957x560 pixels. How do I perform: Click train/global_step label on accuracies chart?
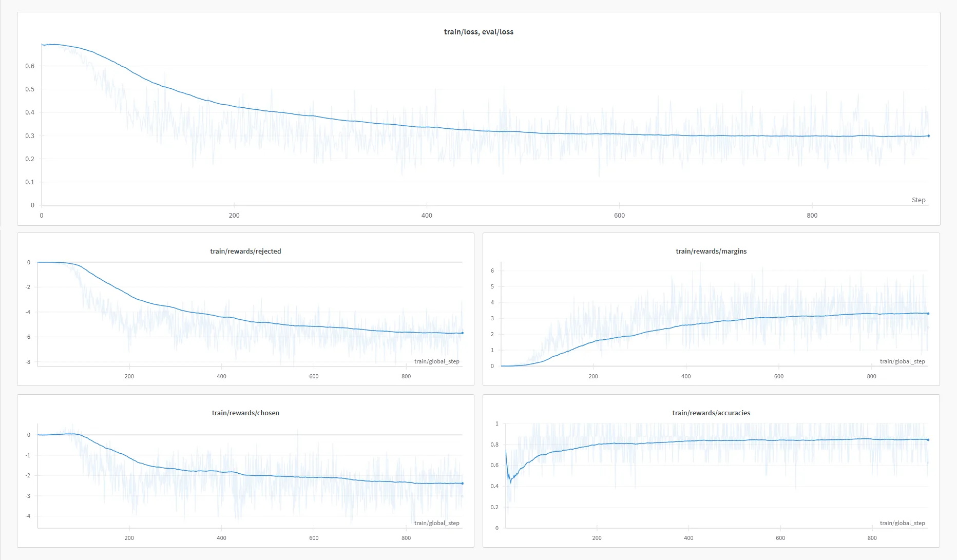[x=902, y=523]
